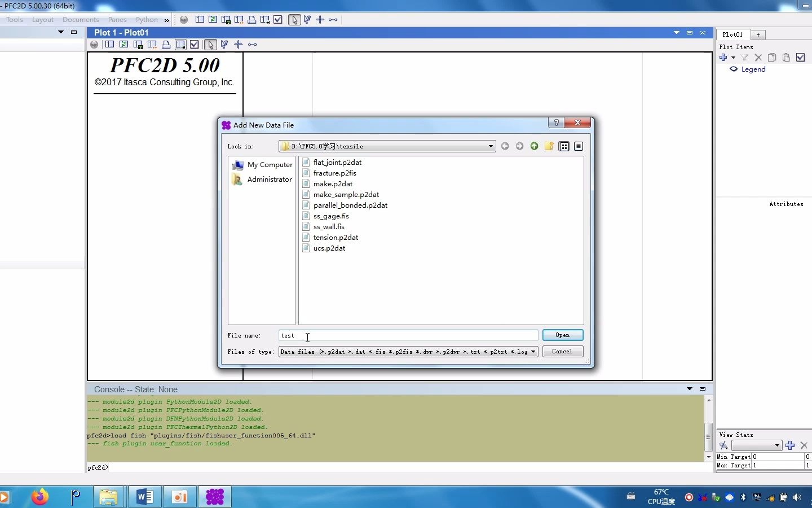Click the printer icon in the main top toolbar
812x508 pixels.
251,20
